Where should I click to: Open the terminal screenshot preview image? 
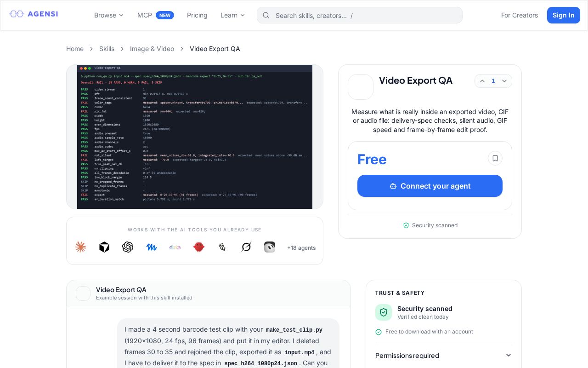(195, 137)
